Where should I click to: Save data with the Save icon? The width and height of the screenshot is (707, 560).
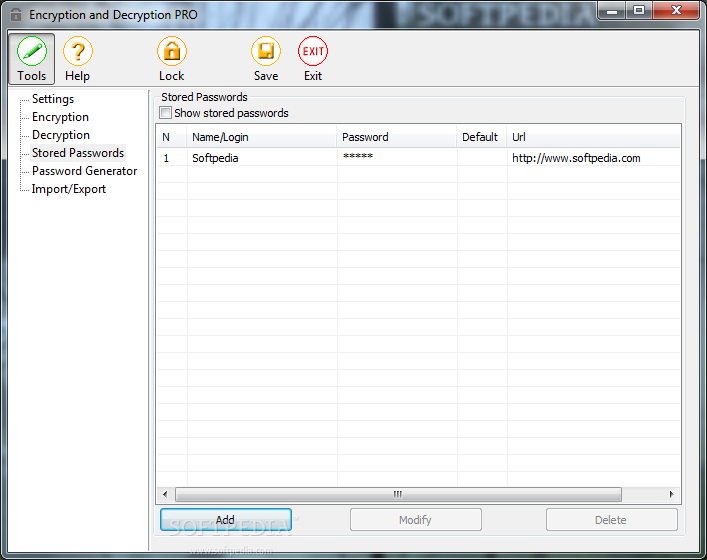(266, 59)
